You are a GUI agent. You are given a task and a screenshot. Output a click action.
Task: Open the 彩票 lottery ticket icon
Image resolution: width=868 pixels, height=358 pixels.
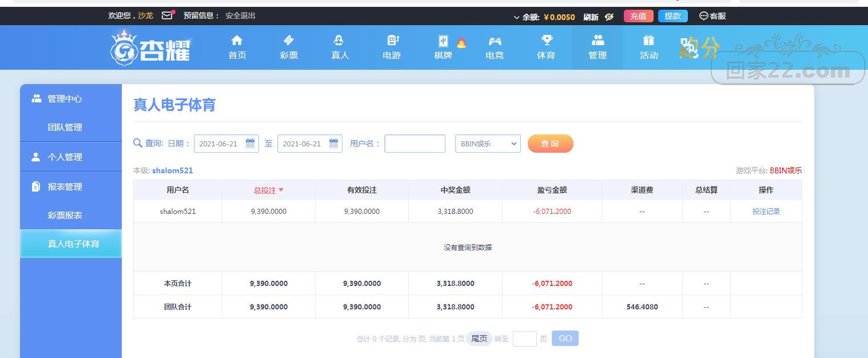click(x=289, y=41)
